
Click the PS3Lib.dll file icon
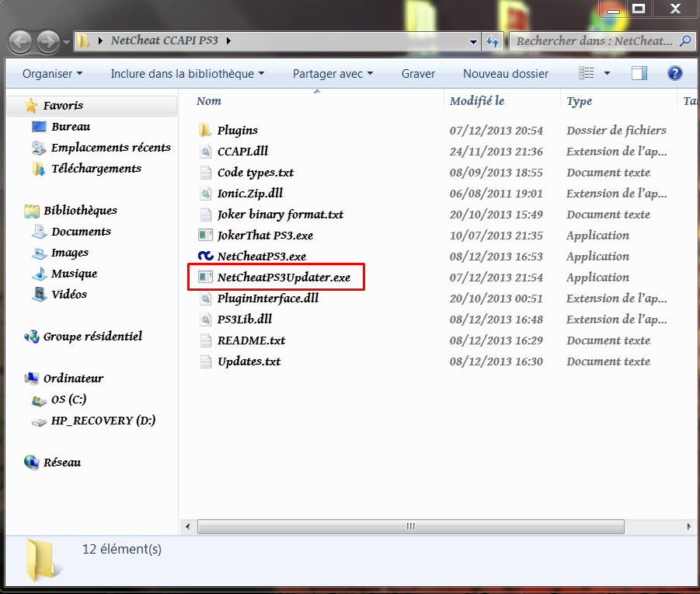coord(205,320)
